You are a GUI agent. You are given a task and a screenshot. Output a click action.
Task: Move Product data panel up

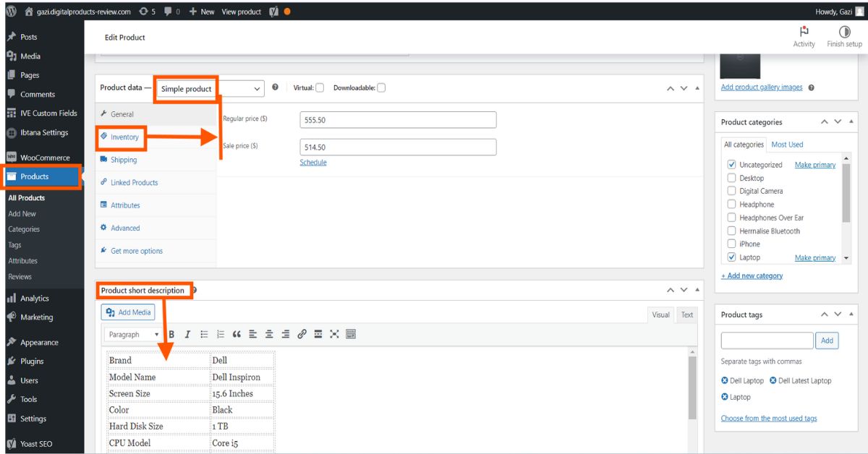coord(670,88)
